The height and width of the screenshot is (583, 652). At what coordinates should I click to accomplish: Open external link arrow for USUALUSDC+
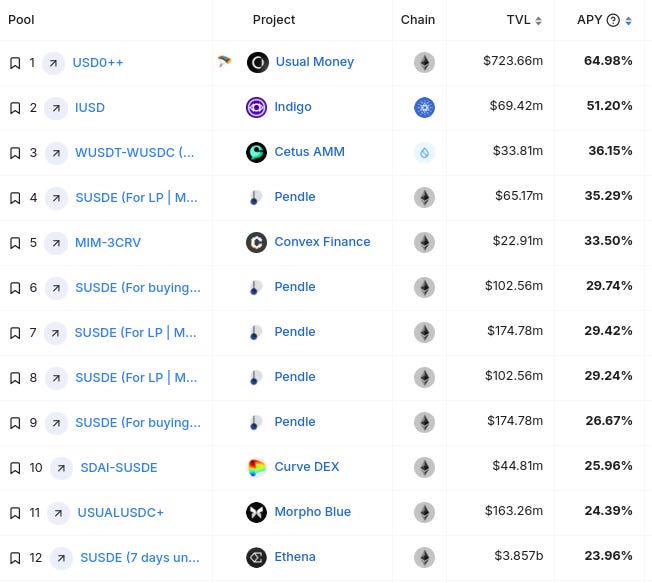pyautogui.click(x=58, y=513)
